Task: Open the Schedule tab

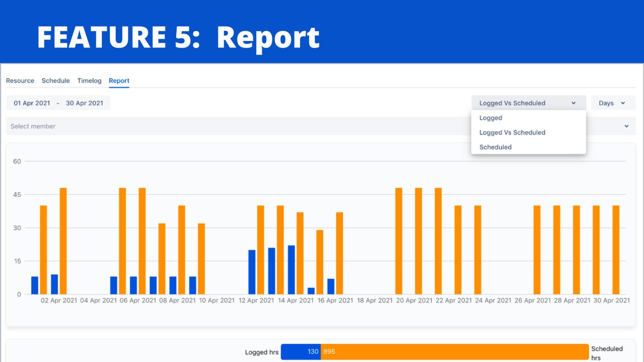Action: pos(56,80)
